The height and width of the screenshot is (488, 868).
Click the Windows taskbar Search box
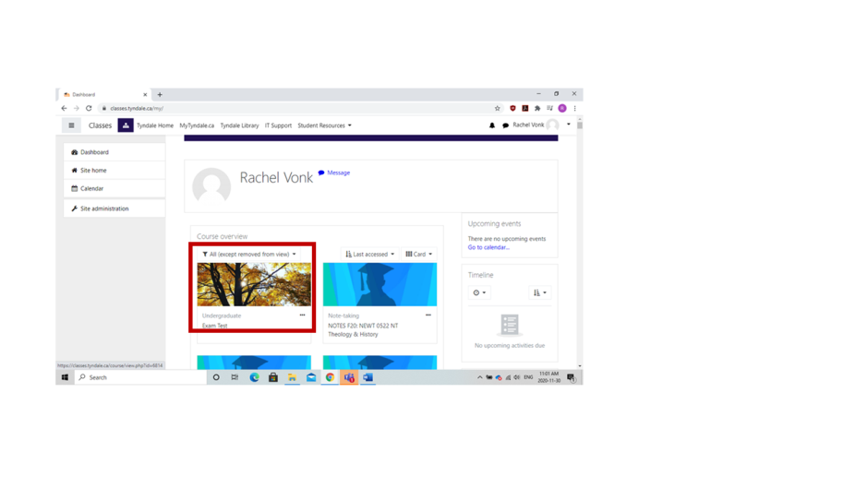point(140,377)
